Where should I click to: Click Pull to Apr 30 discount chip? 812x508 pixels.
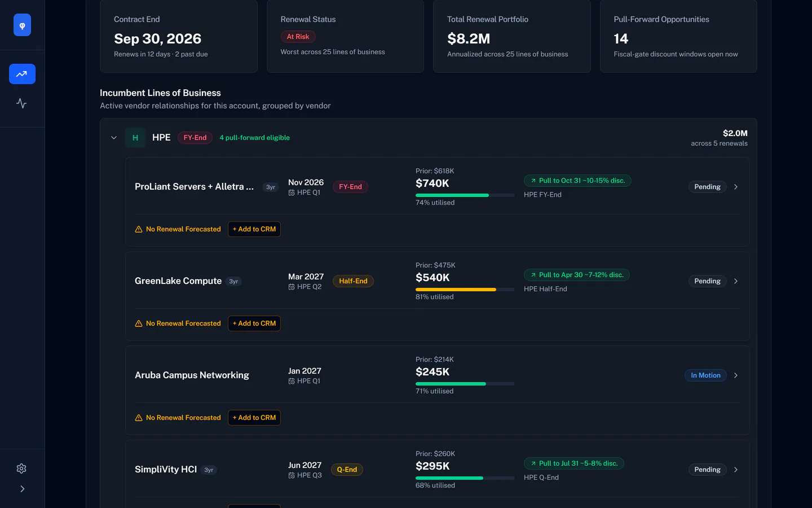coord(577,275)
